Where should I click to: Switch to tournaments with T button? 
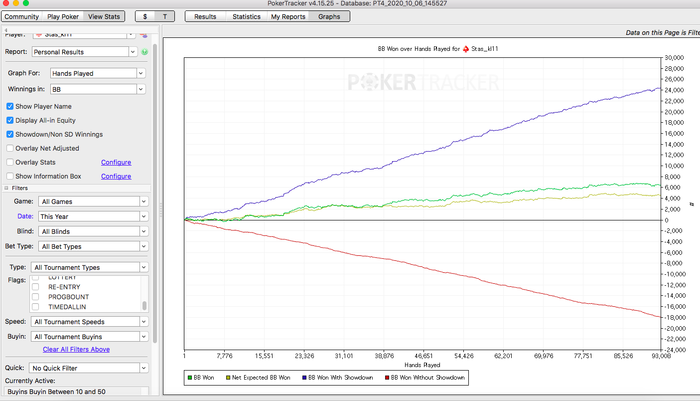tap(165, 17)
